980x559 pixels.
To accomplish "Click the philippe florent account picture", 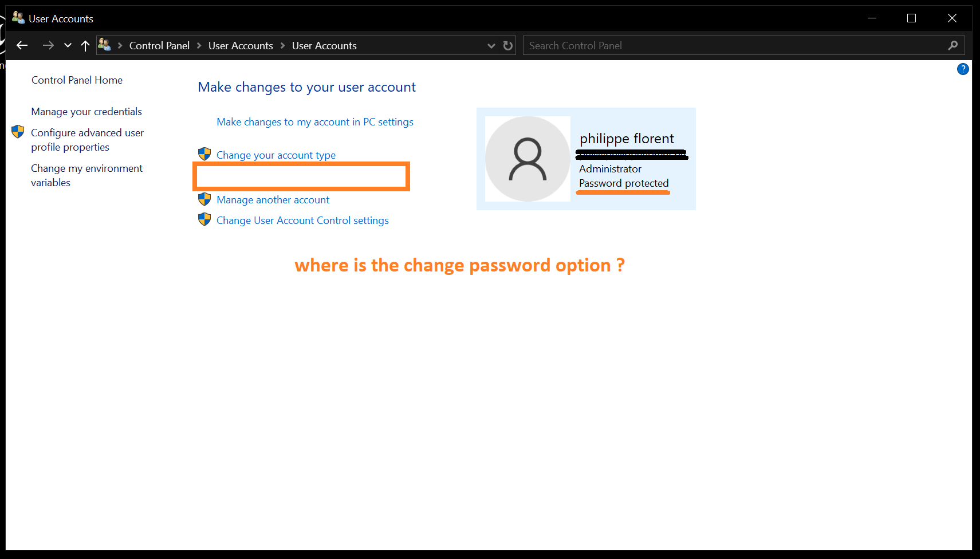I will click(x=528, y=159).
